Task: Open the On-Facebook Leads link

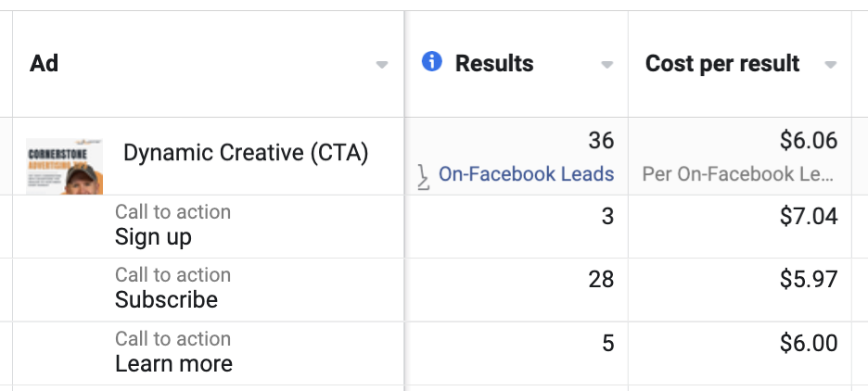Action: click(527, 174)
